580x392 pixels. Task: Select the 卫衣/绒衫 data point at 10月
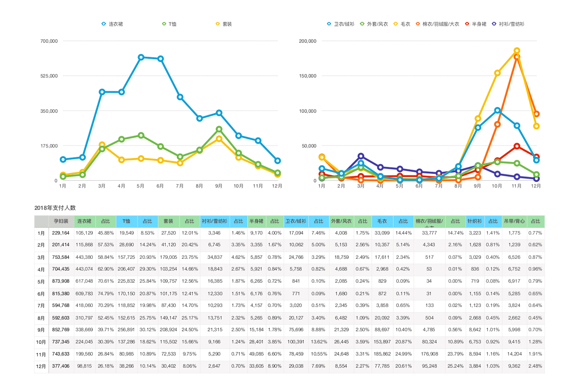[x=497, y=111]
